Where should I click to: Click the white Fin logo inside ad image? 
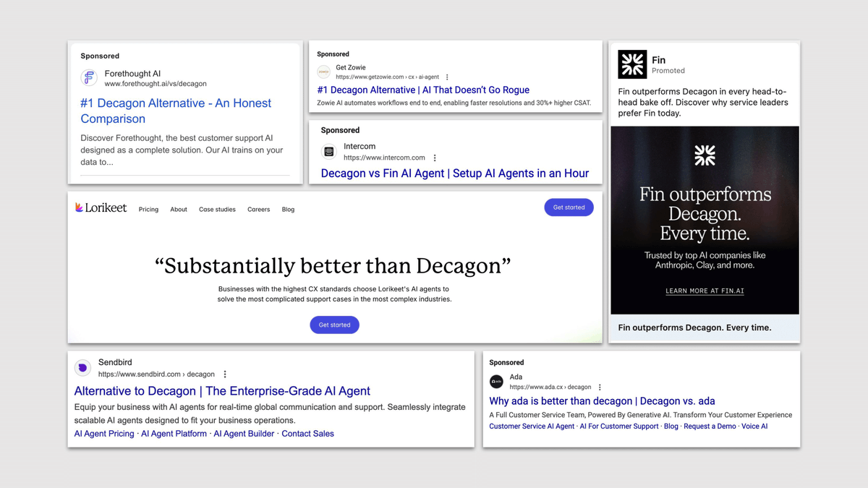point(705,155)
